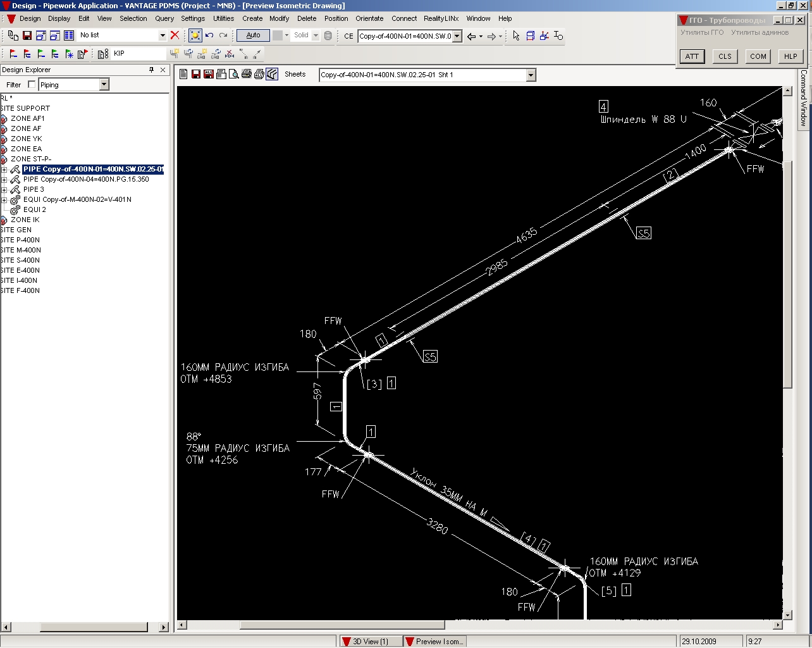The width and height of the screenshot is (812, 648).
Task: Select ZONE AF1 in the tree
Action: click(28, 118)
